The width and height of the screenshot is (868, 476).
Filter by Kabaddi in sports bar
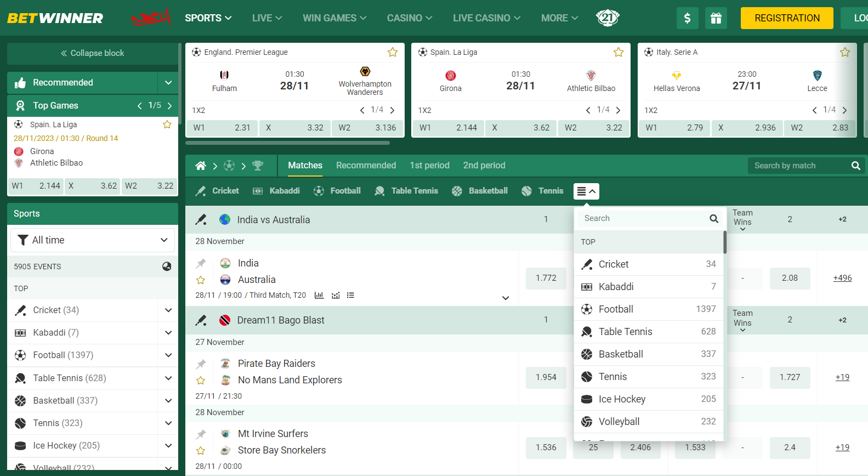[x=276, y=191]
